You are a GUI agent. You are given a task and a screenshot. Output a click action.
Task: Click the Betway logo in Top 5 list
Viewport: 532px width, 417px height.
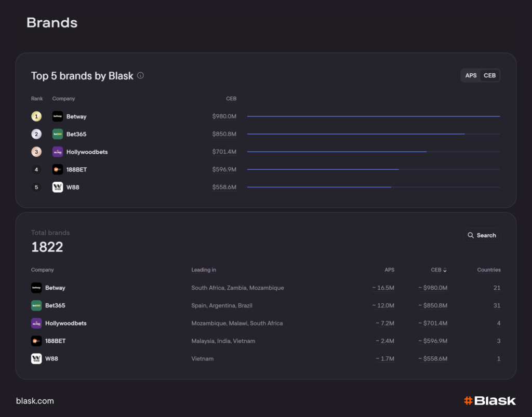58,116
